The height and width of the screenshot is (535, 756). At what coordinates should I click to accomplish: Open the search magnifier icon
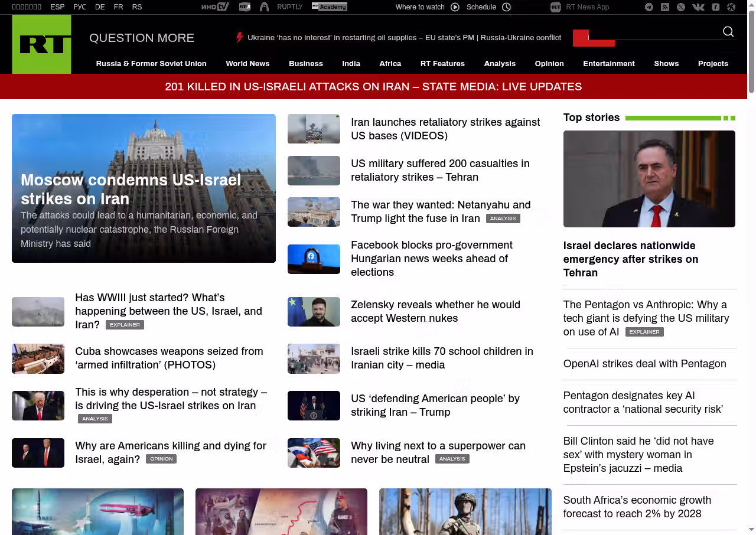tap(728, 32)
